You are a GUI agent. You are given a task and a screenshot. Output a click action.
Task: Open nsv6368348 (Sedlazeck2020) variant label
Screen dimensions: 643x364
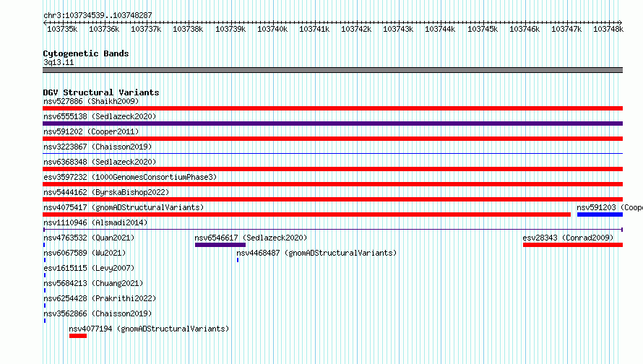tap(100, 162)
